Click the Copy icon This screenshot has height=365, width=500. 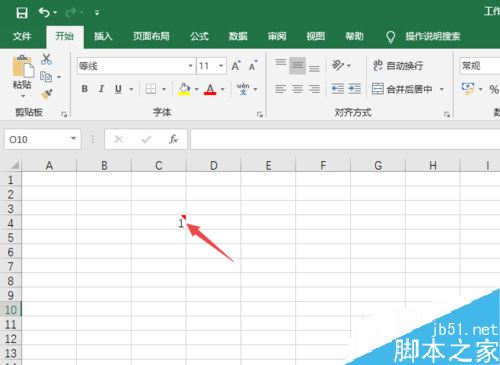click(46, 77)
